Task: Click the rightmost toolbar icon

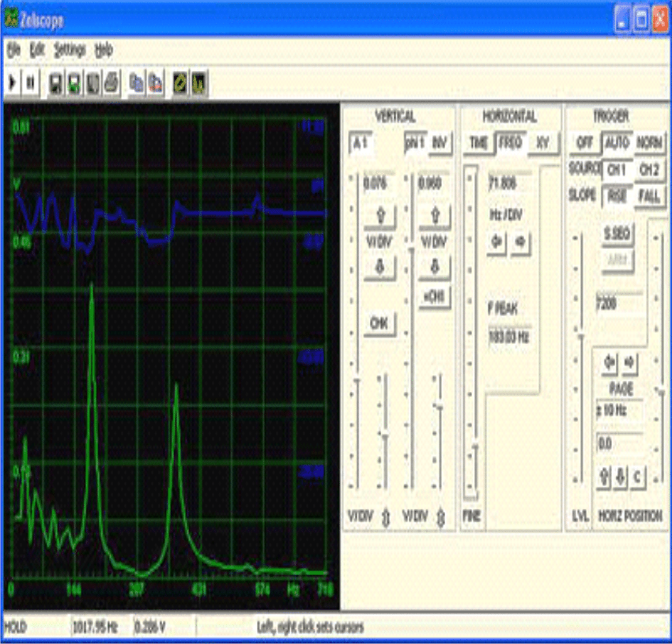Action: (200, 82)
